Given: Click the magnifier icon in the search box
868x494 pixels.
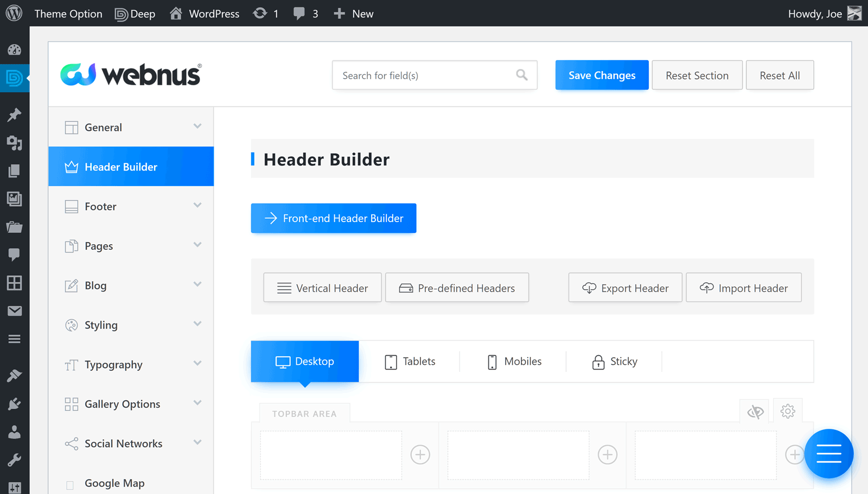Looking at the screenshot, I should 522,75.
